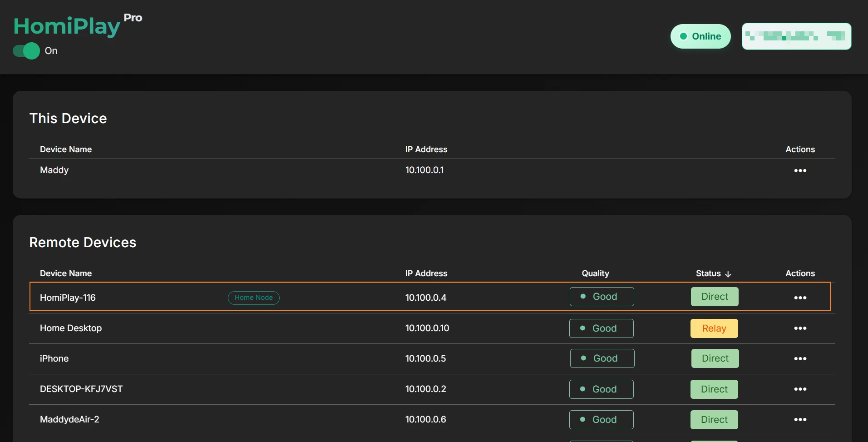Click IP address 10.100.0.1
868x442 pixels.
tap(424, 170)
